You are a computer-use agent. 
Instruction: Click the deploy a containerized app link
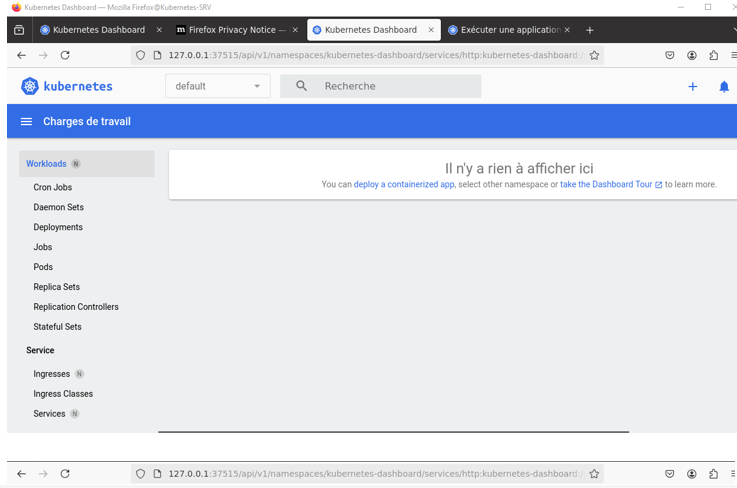click(x=403, y=185)
